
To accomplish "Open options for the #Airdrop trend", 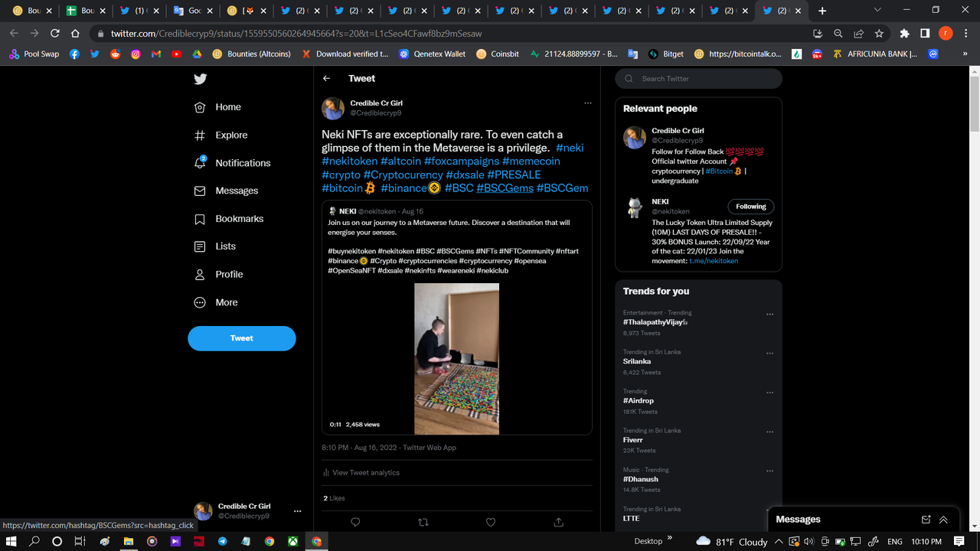I will [x=769, y=392].
